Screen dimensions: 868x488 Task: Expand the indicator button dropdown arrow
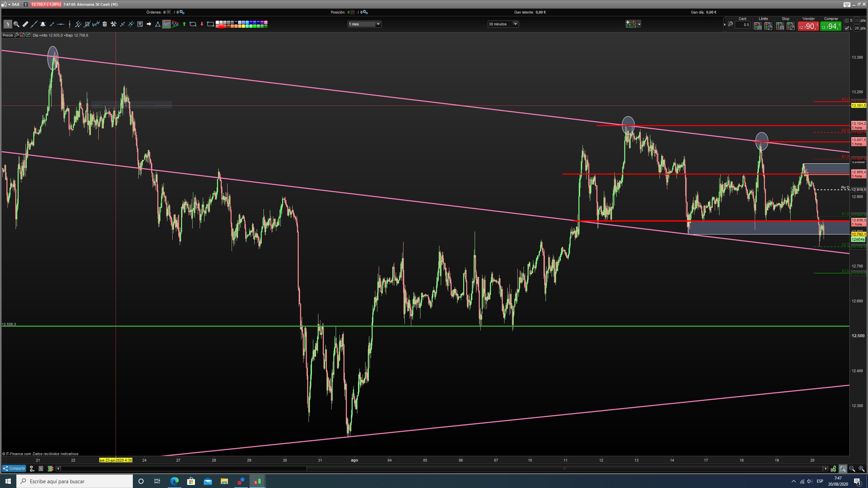(x=639, y=24)
